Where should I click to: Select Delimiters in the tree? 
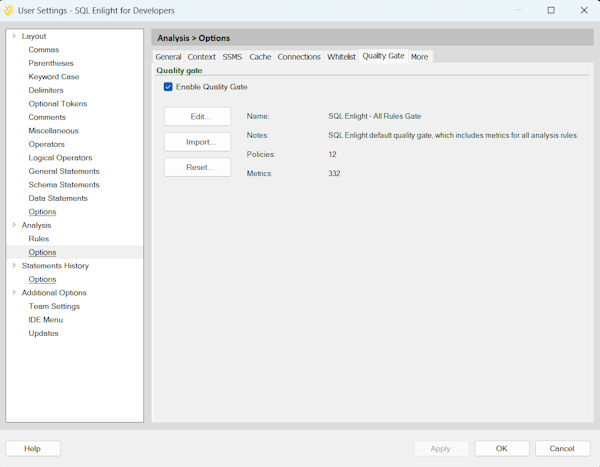pos(46,90)
